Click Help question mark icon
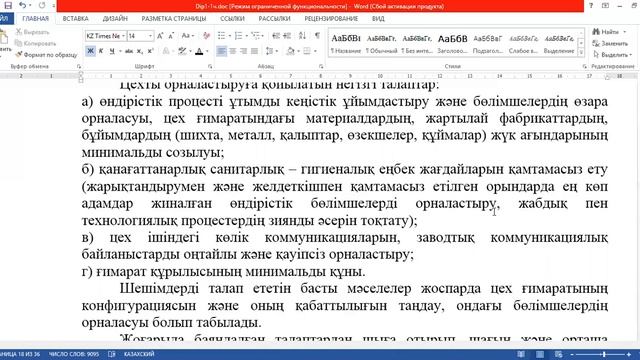 pyautogui.click(x=591, y=6)
